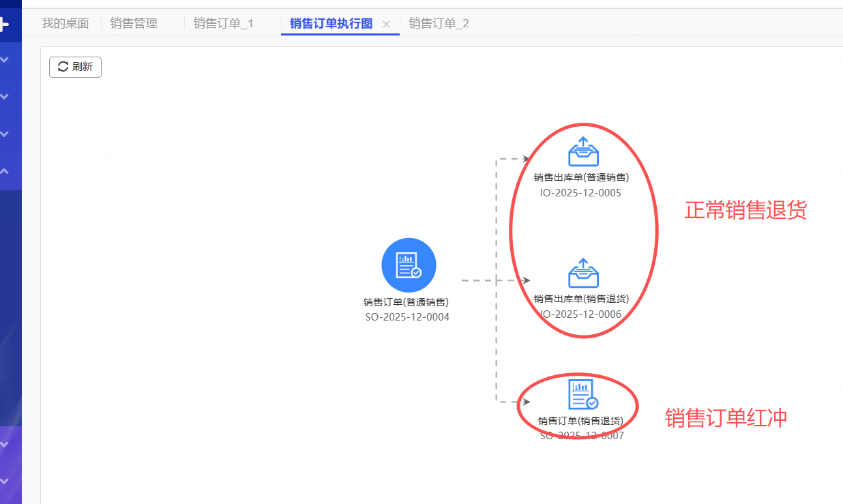Click the 销售订单(销售退货) document icon

[583, 394]
